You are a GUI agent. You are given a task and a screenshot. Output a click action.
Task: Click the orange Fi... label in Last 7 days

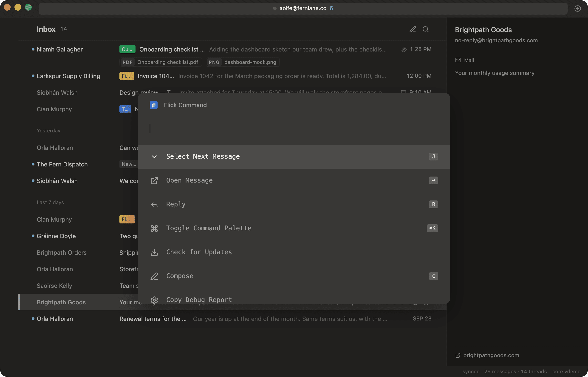pos(127,219)
